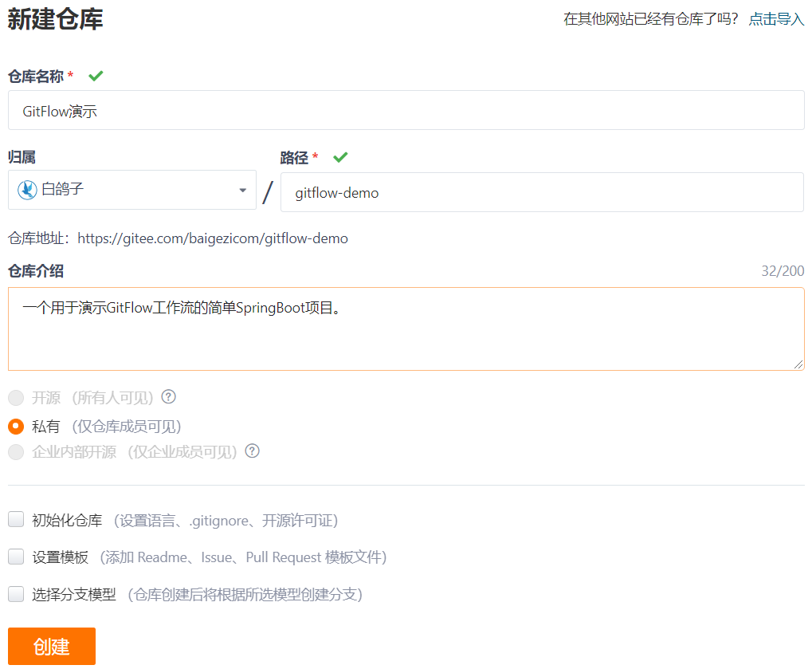
Task: Open the 归属 owner dropdown arrow
Action: pyautogui.click(x=242, y=191)
